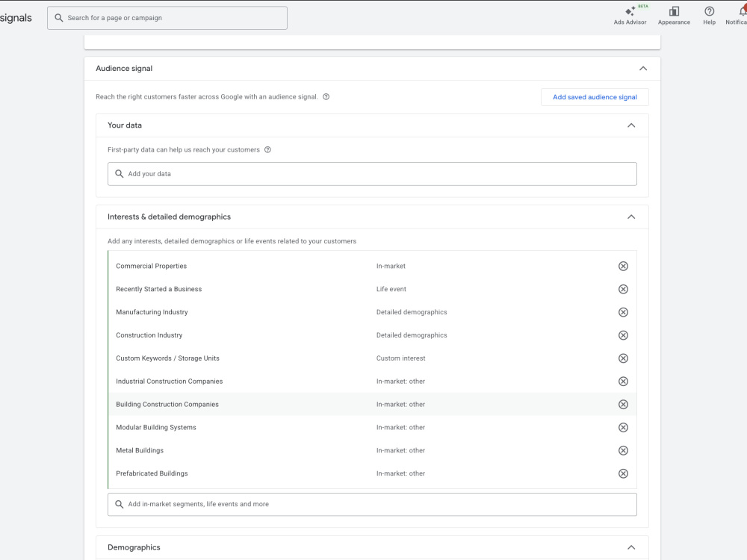
Task: Open the Appearance settings icon
Action: point(674,11)
